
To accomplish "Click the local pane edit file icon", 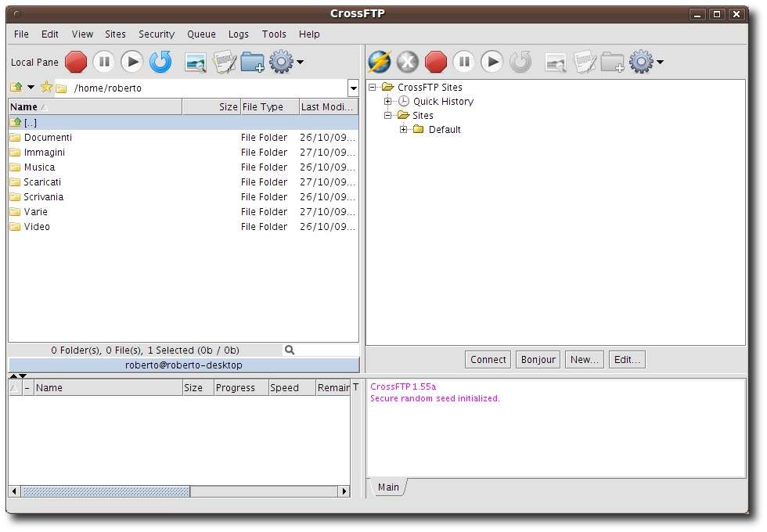I will (224, 63).
